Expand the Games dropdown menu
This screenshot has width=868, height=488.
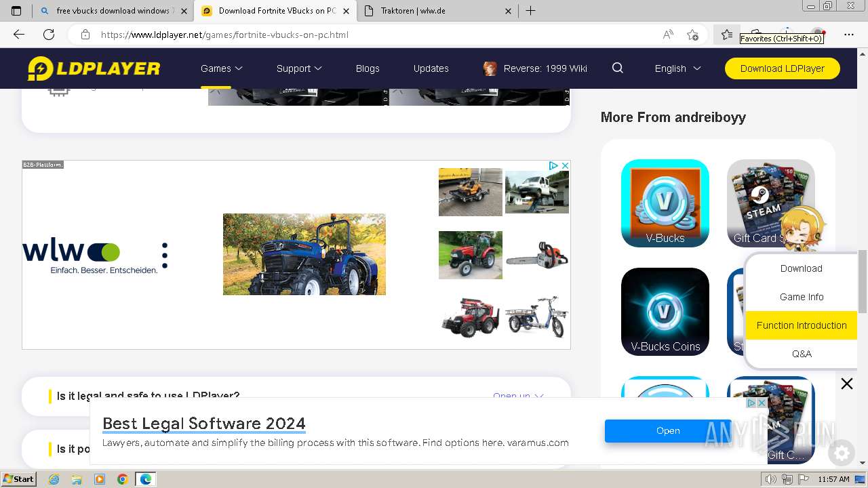(222, 68)
